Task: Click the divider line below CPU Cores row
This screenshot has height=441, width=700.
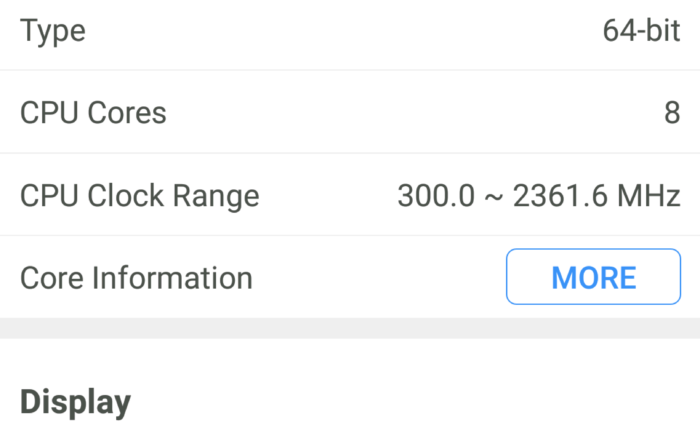Action: [350, 153]
